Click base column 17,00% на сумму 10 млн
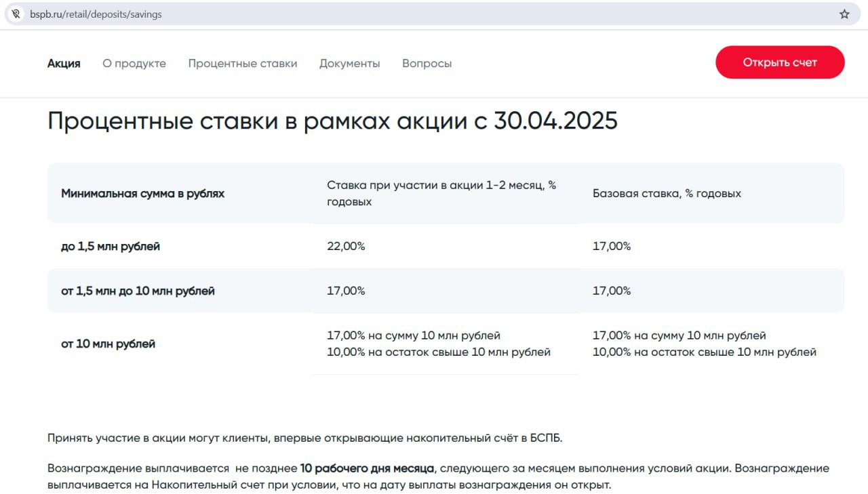This screenshot has width=868, height=494. pos(679,335)
